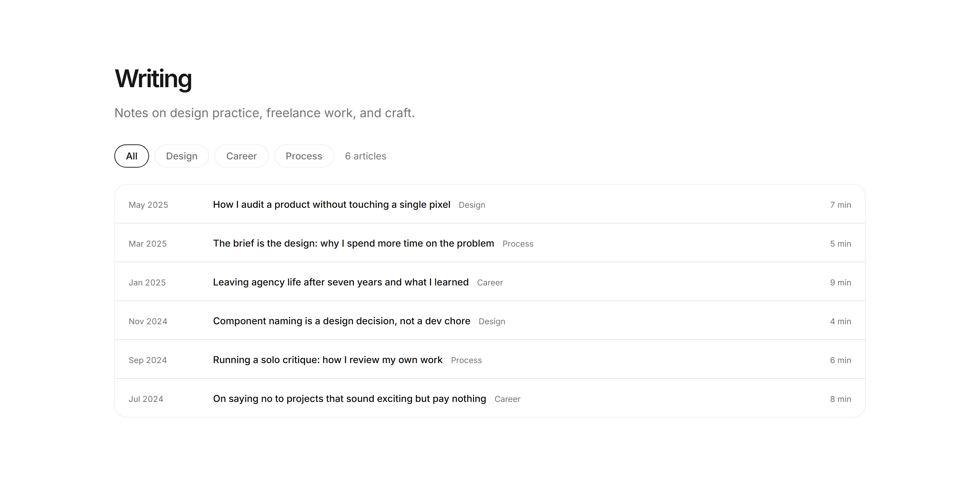
Task: Click the 'Sep 2024' date
Action: click(148, 360)
